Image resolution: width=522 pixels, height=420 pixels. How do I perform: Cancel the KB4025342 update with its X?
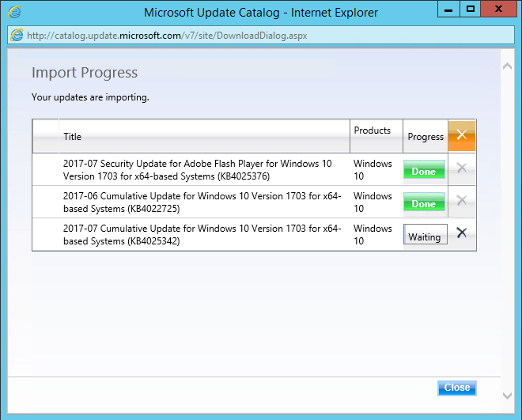click(462, 233)
